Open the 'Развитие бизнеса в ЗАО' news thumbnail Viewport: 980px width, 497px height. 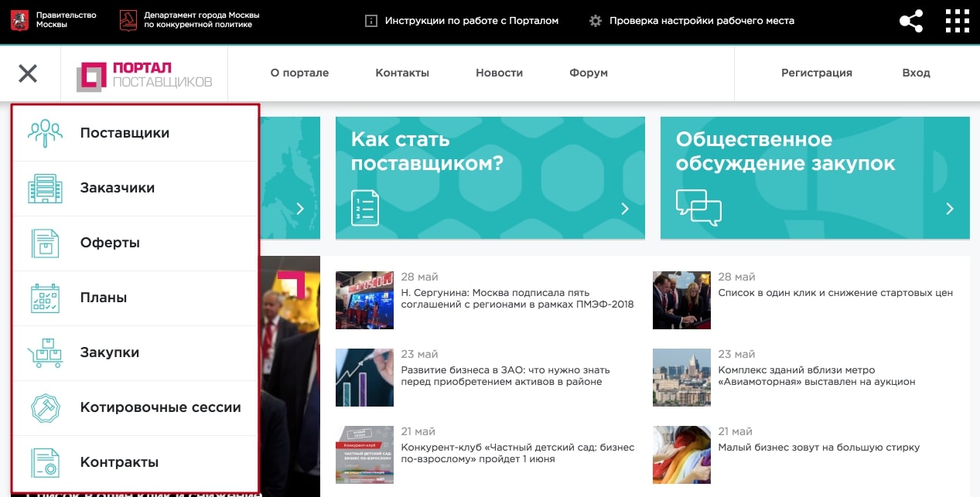point(364,377)
